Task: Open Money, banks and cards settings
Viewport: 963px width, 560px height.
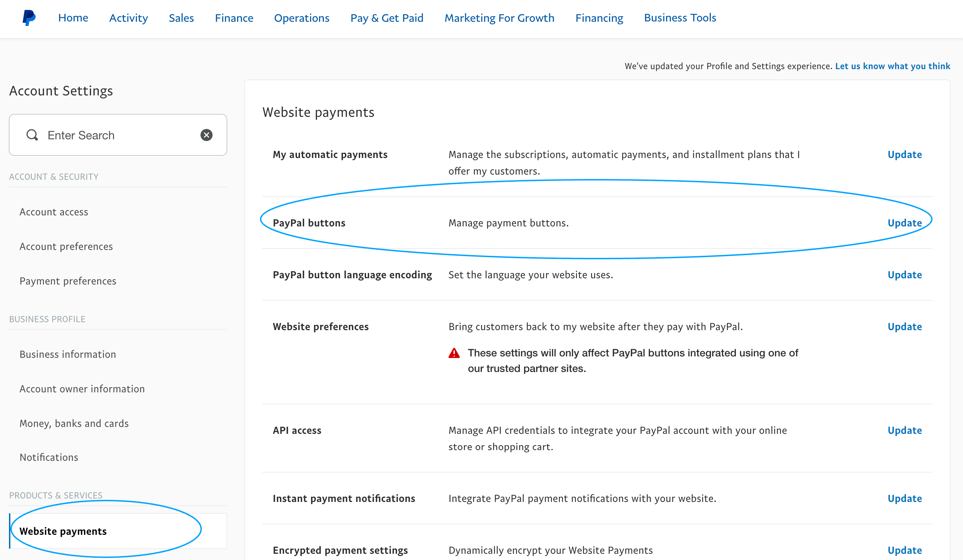Action: pos(74,423)
